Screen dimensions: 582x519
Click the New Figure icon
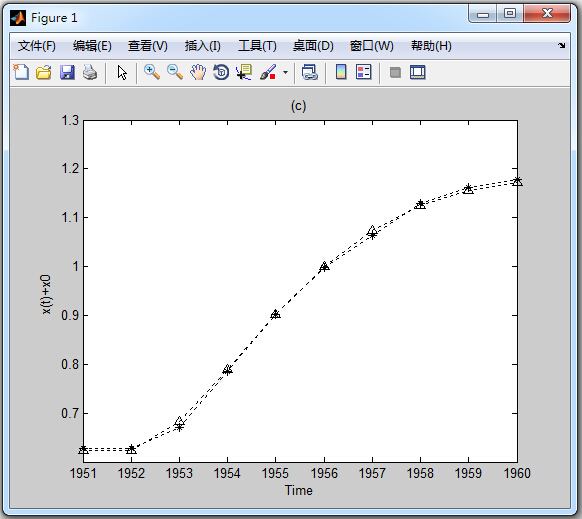coord(21,72)
